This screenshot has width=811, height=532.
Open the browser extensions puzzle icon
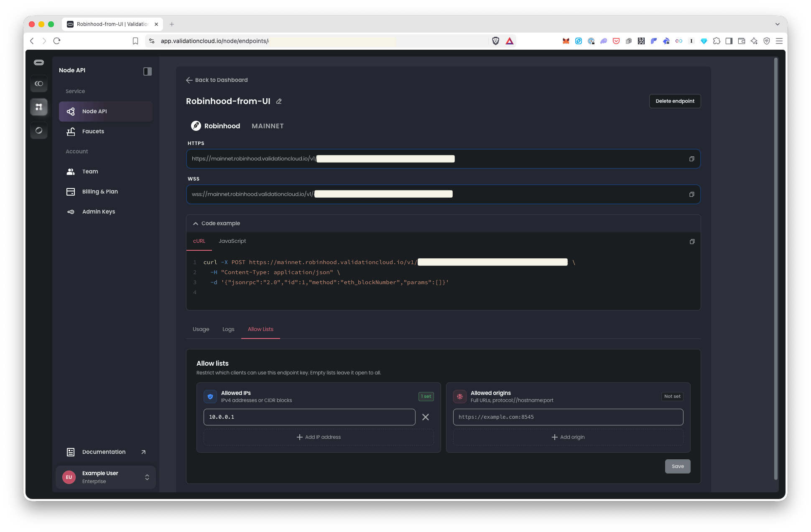(717, 41)
